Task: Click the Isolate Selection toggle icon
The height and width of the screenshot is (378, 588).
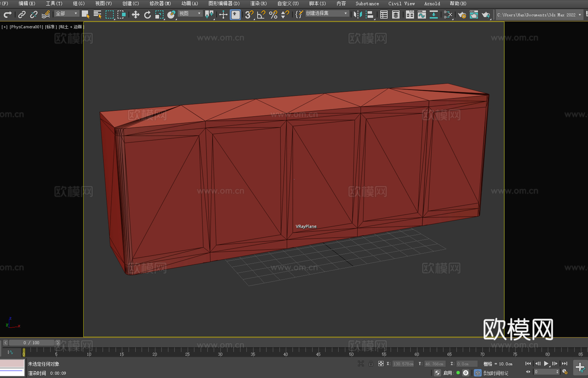Action: tap(361, 364)
